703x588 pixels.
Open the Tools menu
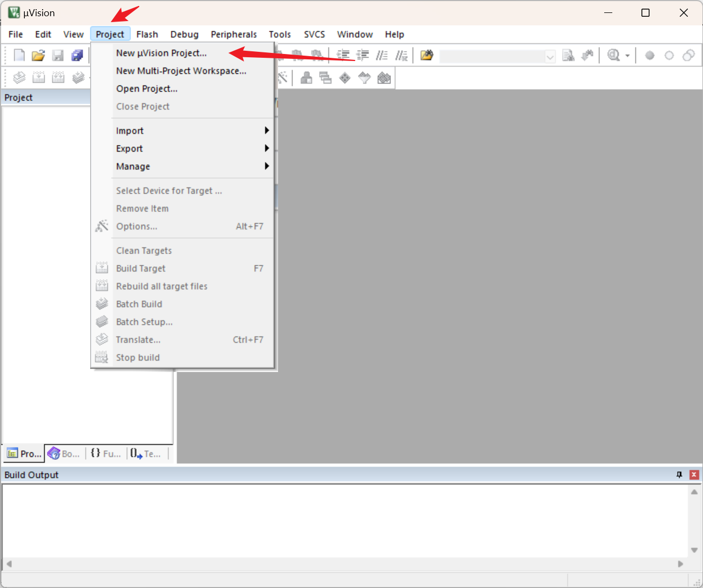[280, 34]
